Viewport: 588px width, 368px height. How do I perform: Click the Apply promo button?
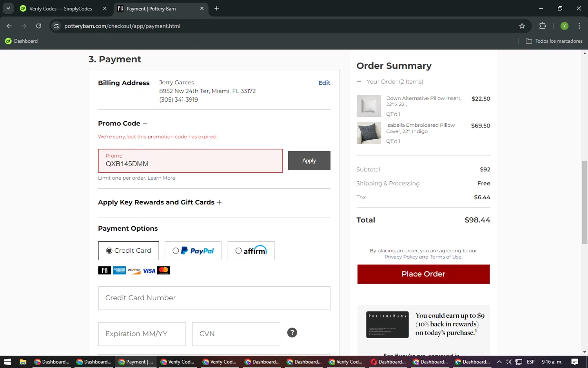309,161
